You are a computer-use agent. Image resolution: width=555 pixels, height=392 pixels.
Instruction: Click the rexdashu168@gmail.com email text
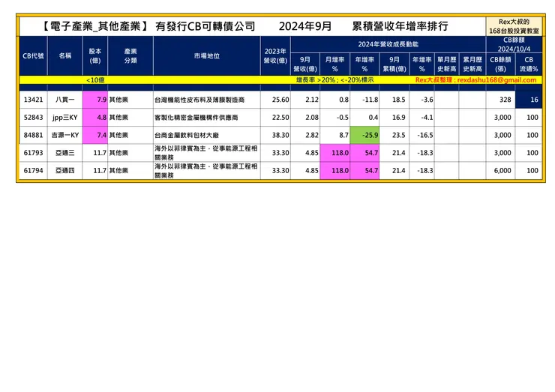tap(496, 80)
